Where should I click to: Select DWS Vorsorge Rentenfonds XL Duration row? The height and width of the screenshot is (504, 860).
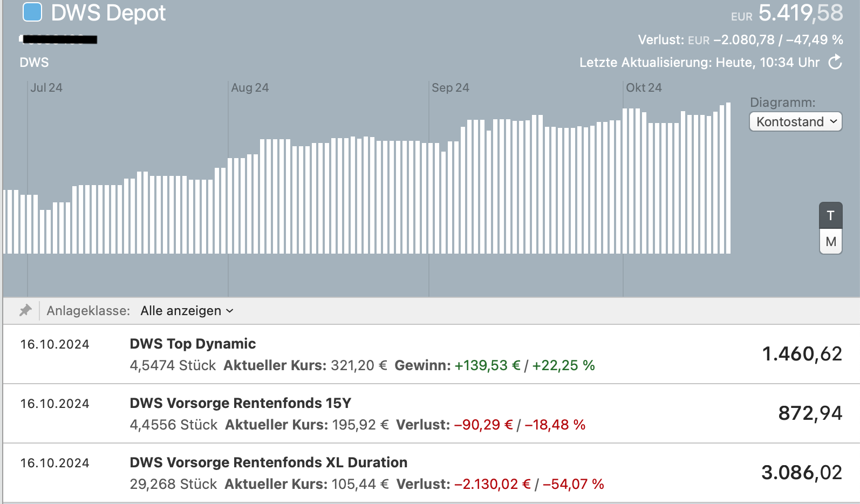pos(268,462)
